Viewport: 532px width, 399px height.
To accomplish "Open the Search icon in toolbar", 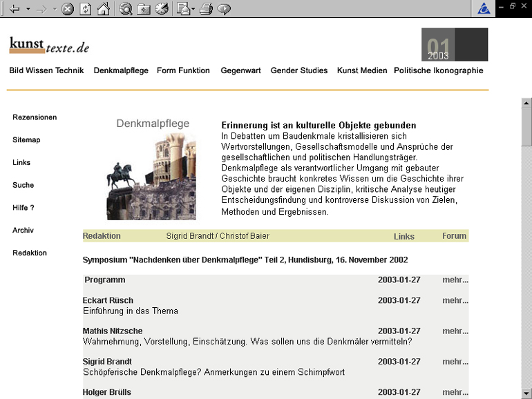I will coord(126,9).
